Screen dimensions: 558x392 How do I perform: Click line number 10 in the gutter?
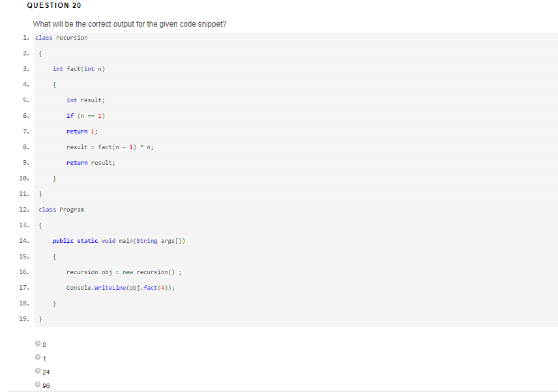[x=23, y=178]
